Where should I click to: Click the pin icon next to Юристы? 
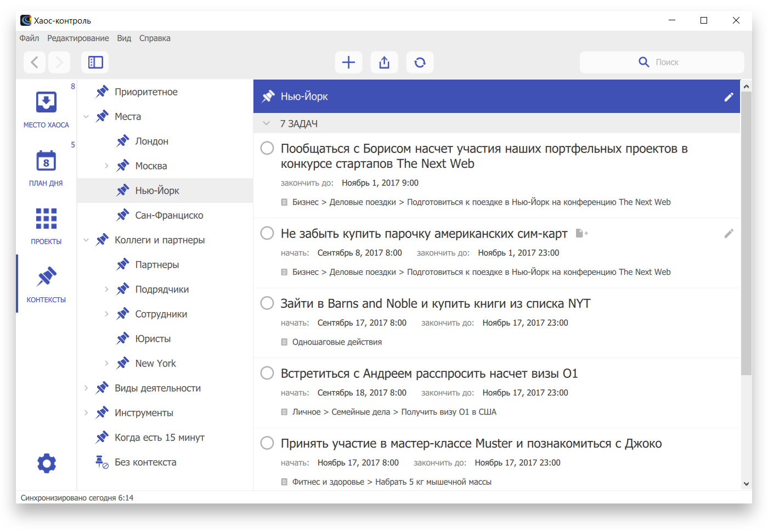(122, 338)
